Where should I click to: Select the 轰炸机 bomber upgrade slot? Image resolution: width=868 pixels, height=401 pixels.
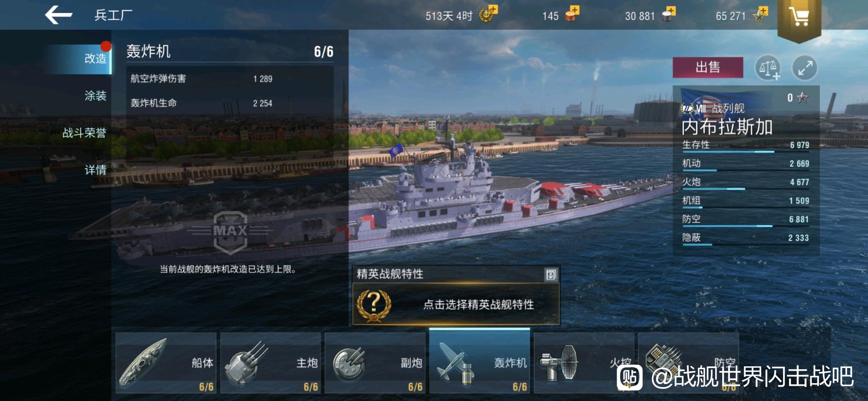click(480, 361)
